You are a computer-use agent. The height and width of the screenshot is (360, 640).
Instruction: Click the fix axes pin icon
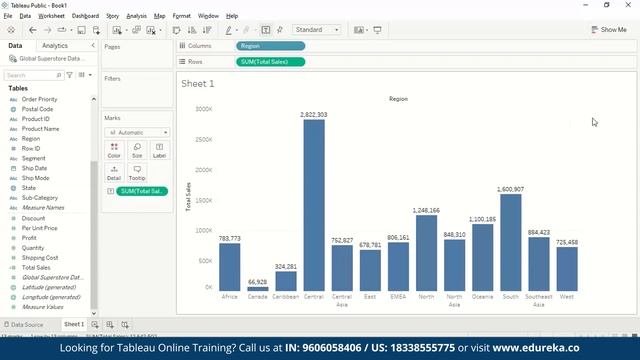(280, 30)
